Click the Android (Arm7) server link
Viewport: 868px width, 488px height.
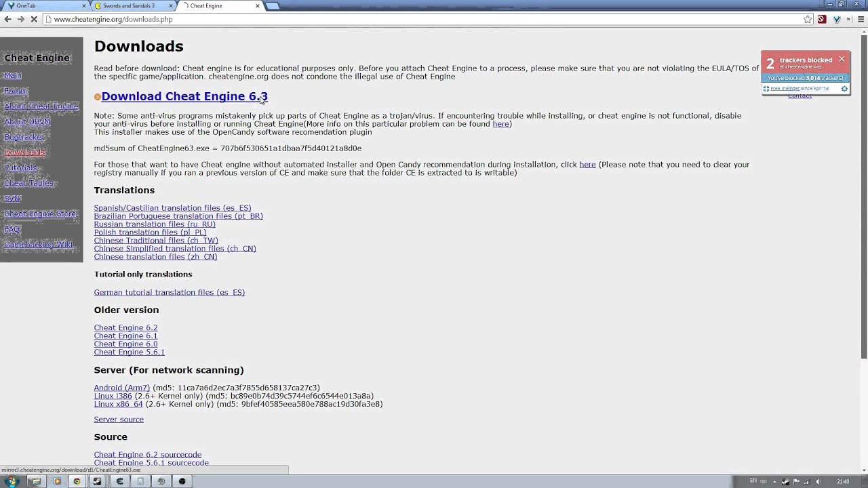tap(122, 388)
